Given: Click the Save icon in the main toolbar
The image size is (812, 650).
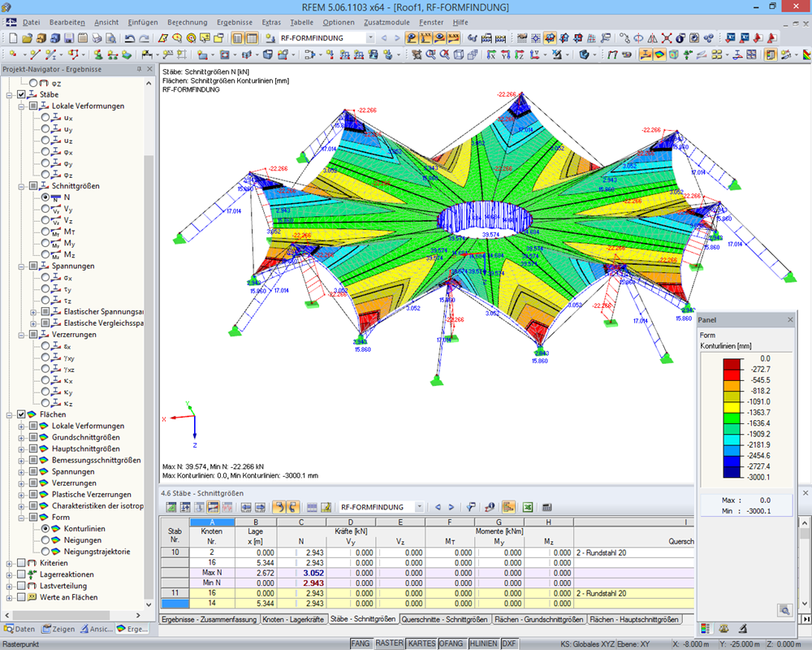Looking at the screenshot, I should [68, 41].
